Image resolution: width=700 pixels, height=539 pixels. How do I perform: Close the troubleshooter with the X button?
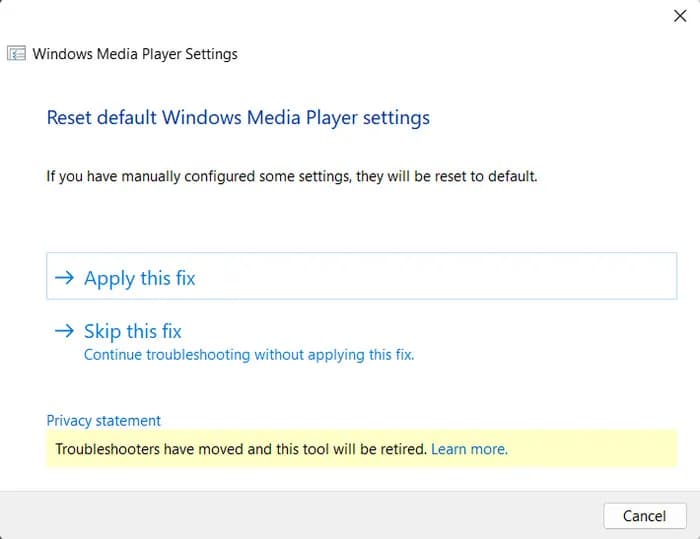coord(680,16)
